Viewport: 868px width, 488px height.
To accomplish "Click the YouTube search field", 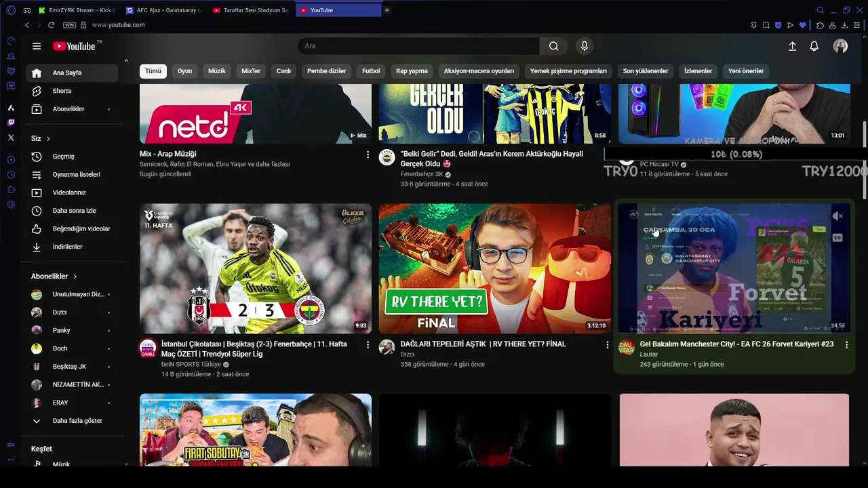I will point(418,46).
